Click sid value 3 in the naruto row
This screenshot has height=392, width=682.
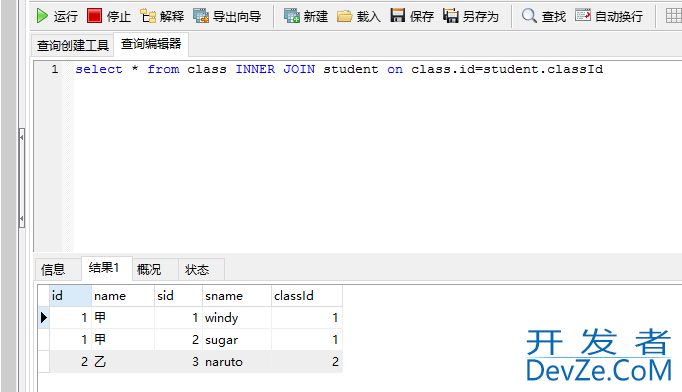pos(178,362)
